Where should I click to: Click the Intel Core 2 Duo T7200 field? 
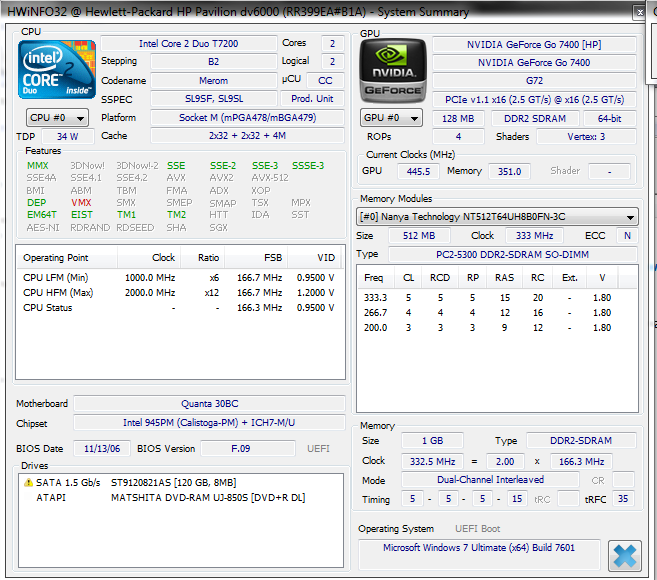coord(189,44)
